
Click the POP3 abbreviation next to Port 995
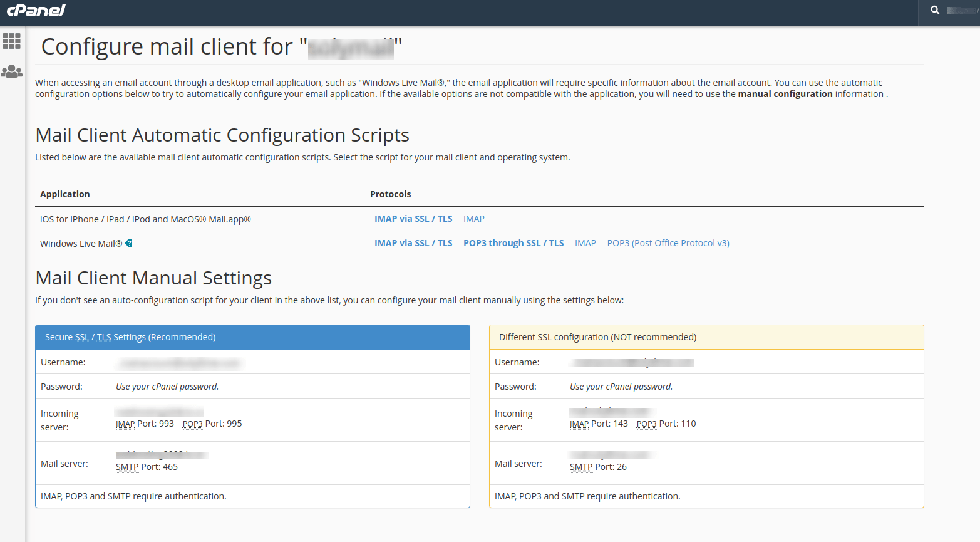192,424
